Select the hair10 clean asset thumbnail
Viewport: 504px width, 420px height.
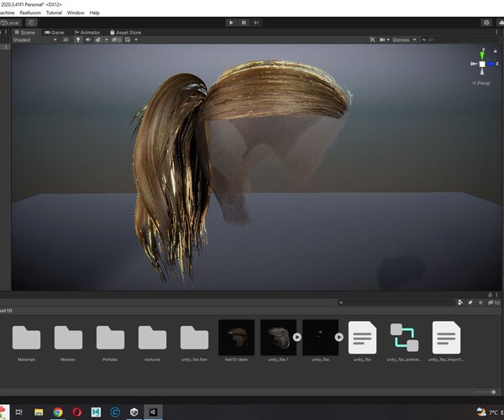click(236, 338)
